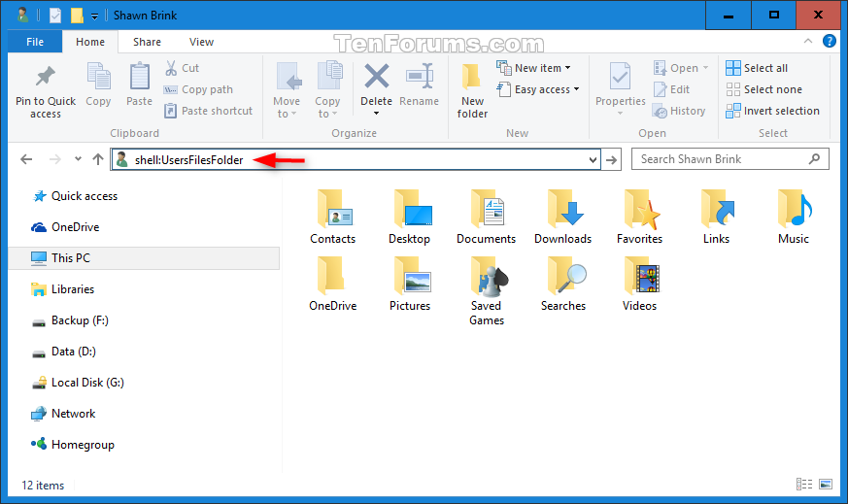Viewport: 848px width, 504px height.
Task: Click Invert selection
Action: click(x=773, y=111)
